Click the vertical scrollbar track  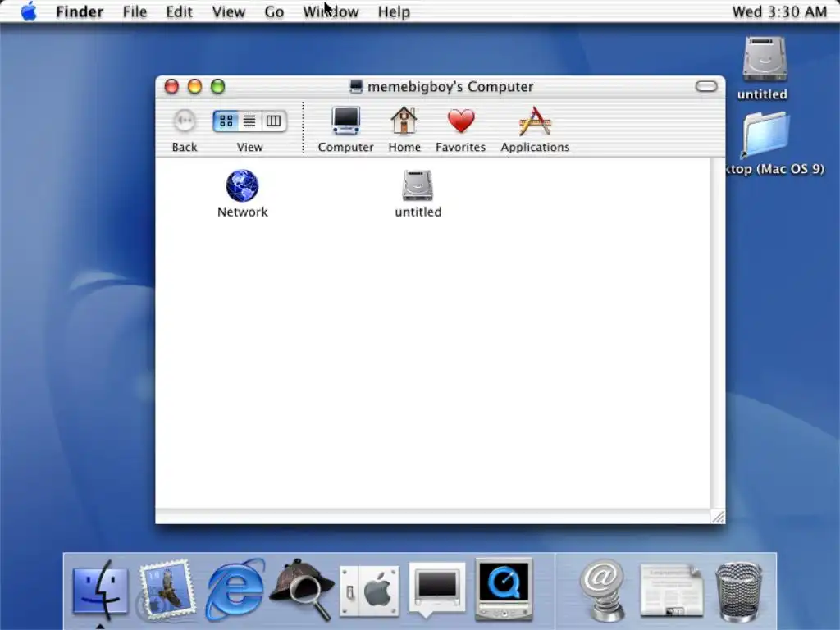tap(718, 333)
